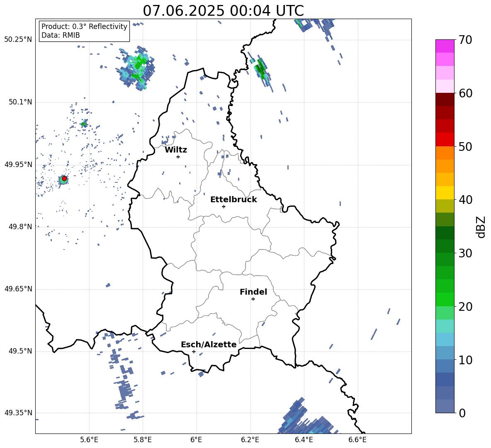
Task: Click the colorbar tick value 70
Action: point(465,40)
